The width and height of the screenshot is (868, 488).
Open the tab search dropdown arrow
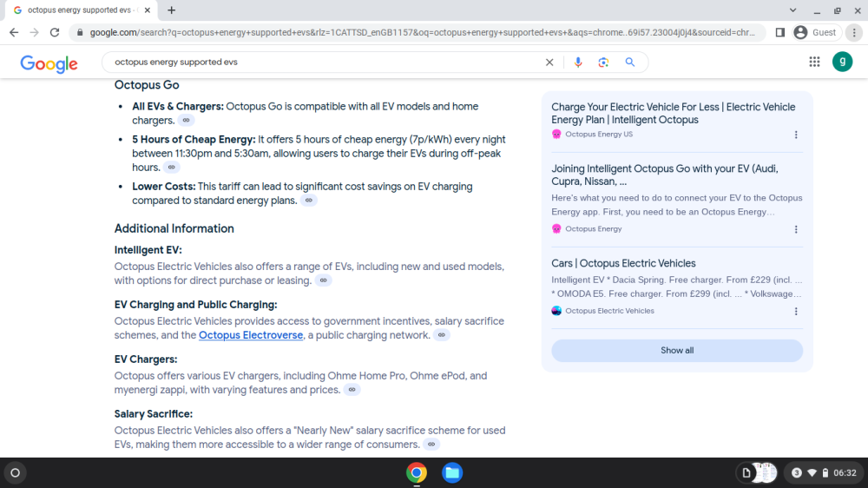tap(792, 10)
